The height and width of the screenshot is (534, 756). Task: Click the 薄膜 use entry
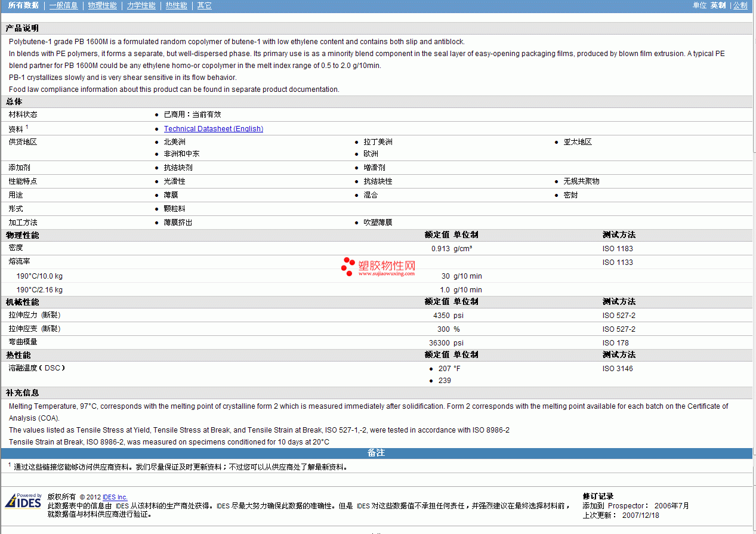[x=171, y=195]
